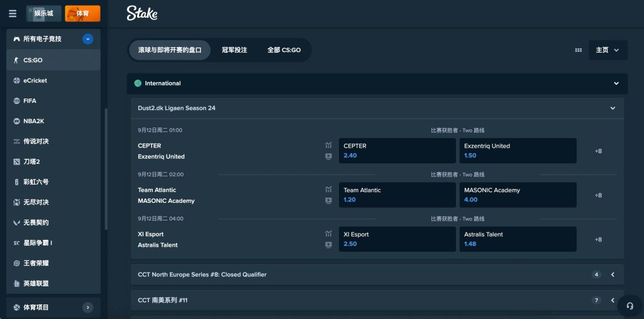Viewport: 644px width, 319px height.
Task: Show +8 more markets for XI Esport match
Action: pyautogui.click(x=599, y=239)
